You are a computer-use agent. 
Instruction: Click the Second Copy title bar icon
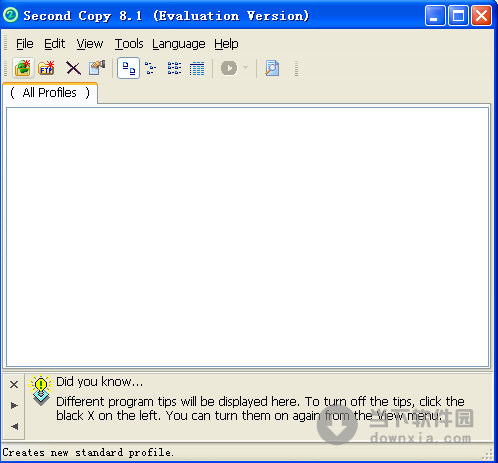[x=11, y=15]
